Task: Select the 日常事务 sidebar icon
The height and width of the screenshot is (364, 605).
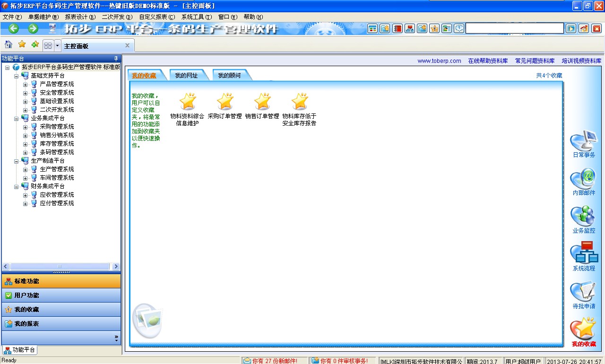Action: coord(584,140)
